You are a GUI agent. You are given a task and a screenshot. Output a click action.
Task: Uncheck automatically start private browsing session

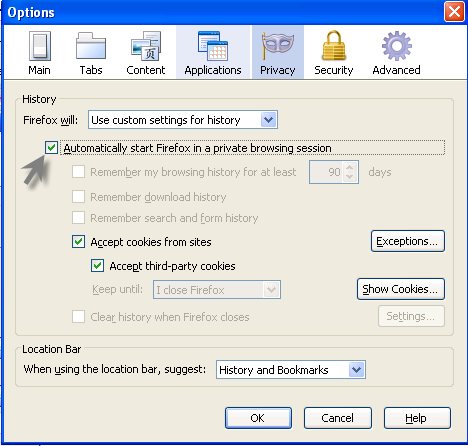coord(51,148)
